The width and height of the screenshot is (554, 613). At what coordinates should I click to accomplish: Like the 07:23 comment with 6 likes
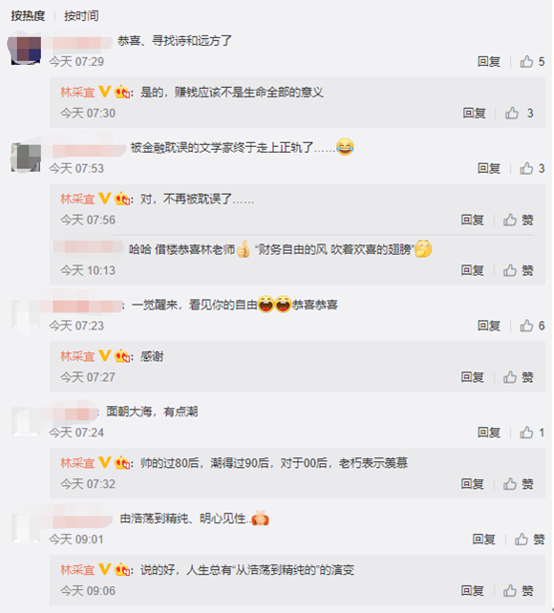point(532,325)
